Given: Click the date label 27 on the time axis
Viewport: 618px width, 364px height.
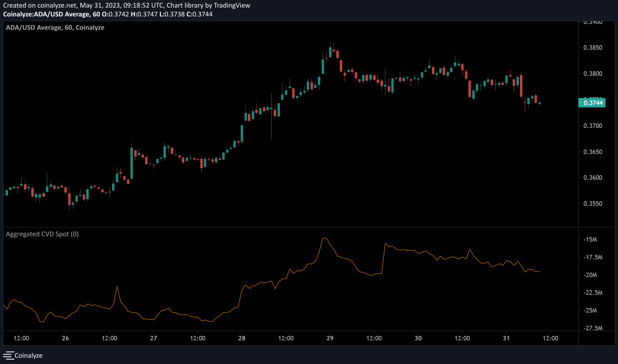Looking at the screenshot, I should [x=153, y=338].
